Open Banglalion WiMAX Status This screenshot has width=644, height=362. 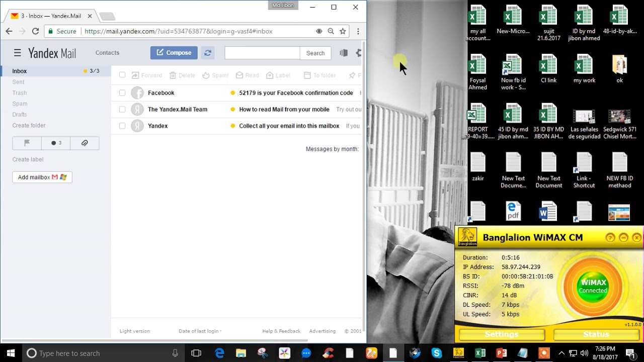coord(596,334)
